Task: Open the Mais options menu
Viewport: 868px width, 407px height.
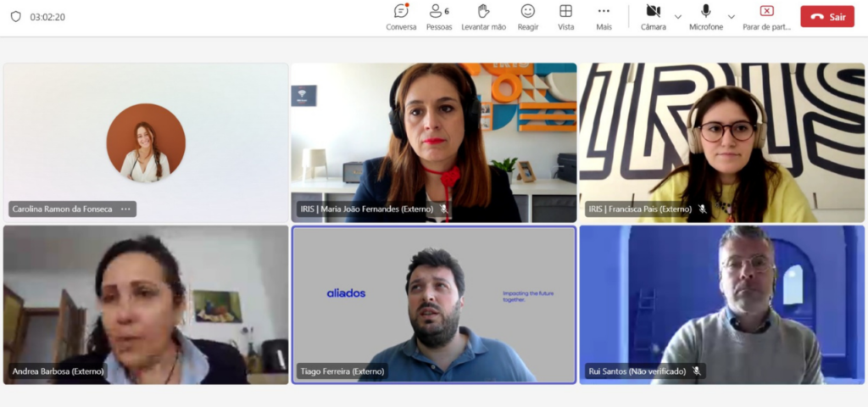Action: (604, 16)
